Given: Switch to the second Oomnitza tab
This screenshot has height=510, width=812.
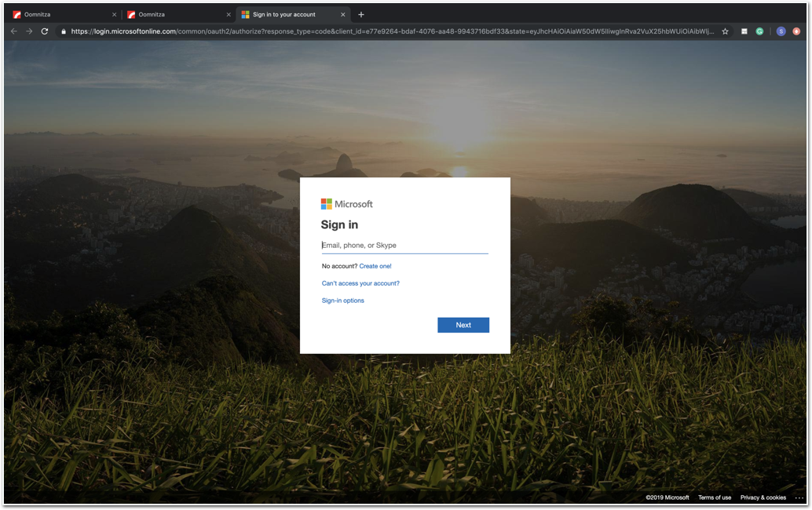Looking at the screenshot, I should coord(177,14).
